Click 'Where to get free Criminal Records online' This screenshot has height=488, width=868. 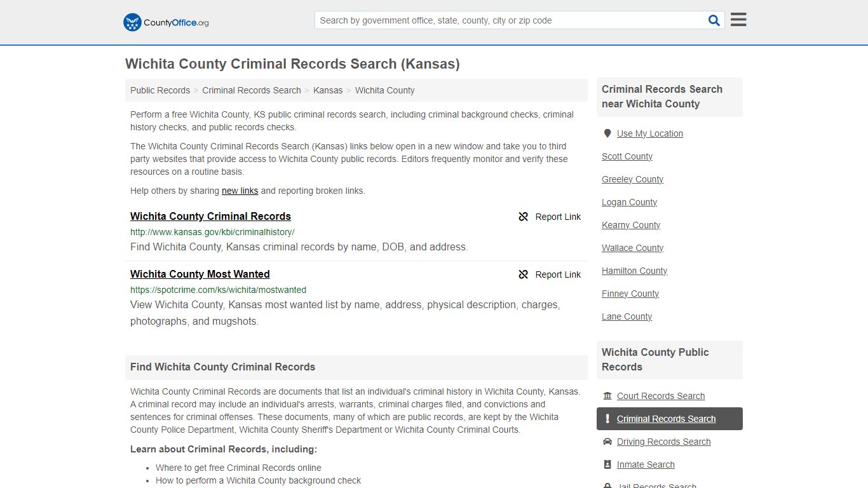pos(238,468)
